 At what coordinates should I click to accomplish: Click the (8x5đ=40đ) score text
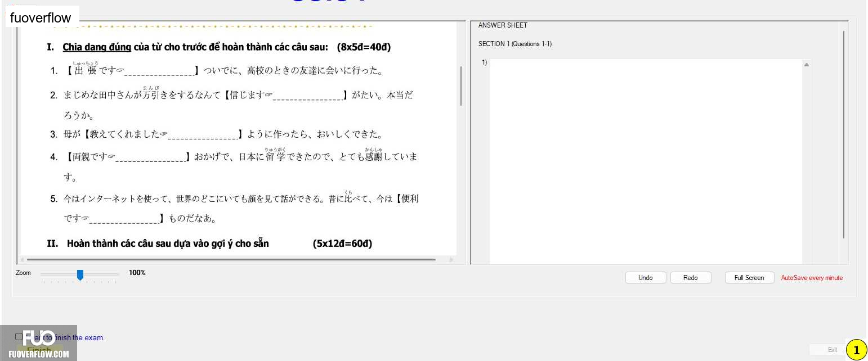click(x=364, y=47)
